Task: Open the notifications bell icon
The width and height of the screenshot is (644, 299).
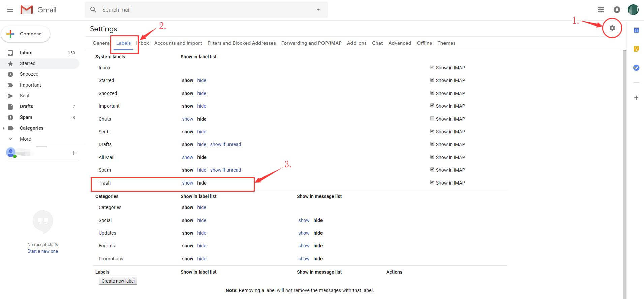Action: point(617,10)
